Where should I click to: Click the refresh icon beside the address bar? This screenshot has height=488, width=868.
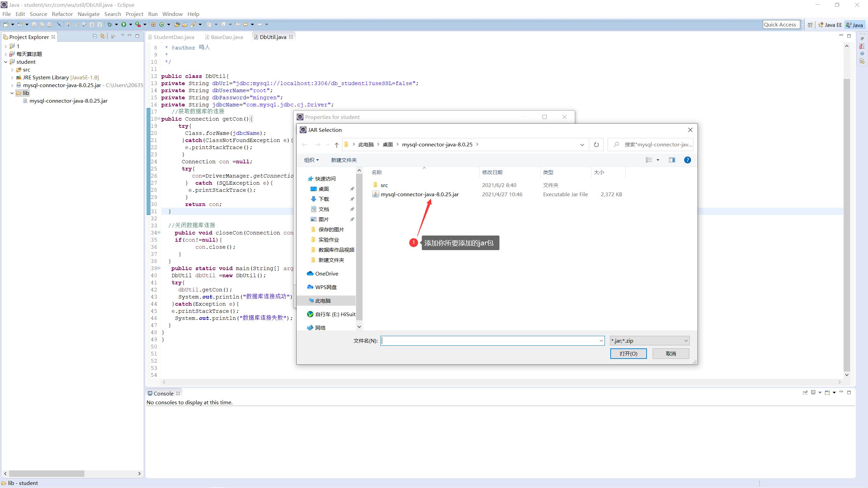(x=596, y=144)
